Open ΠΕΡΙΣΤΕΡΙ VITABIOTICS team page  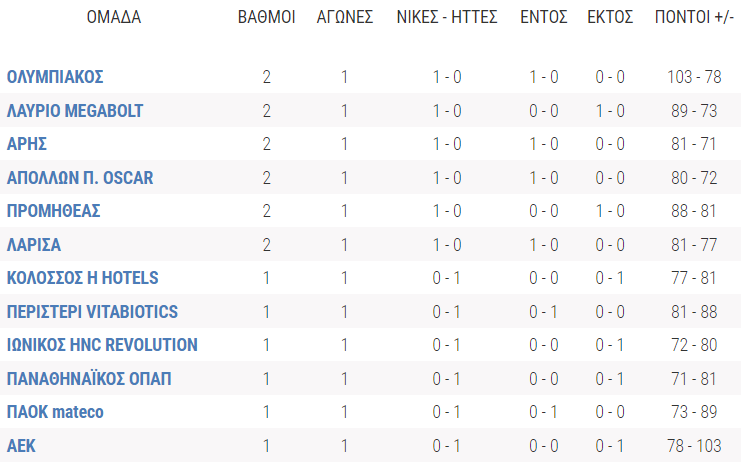point(93,312)
